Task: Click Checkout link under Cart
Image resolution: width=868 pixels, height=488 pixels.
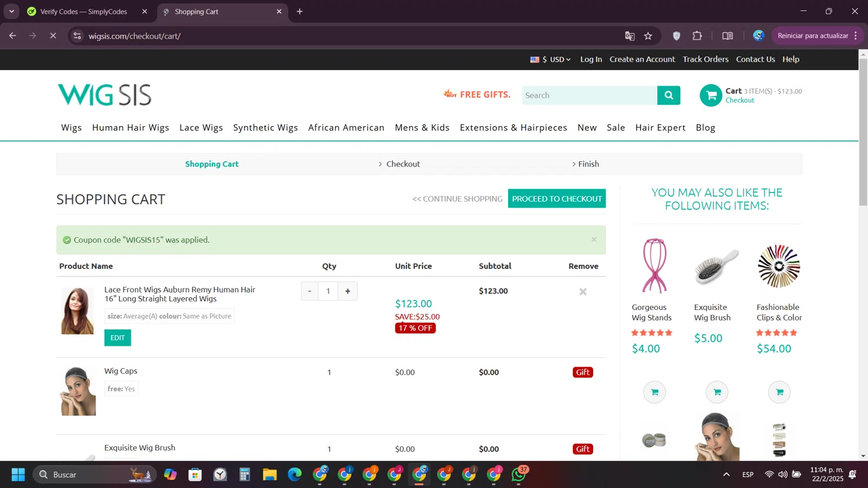Action: 740,100
